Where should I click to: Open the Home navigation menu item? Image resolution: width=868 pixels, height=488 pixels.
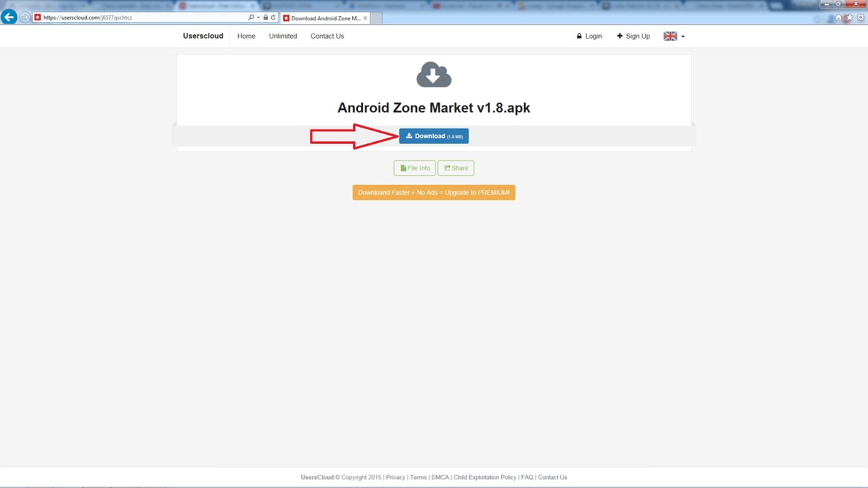click(x=246, y=36)
